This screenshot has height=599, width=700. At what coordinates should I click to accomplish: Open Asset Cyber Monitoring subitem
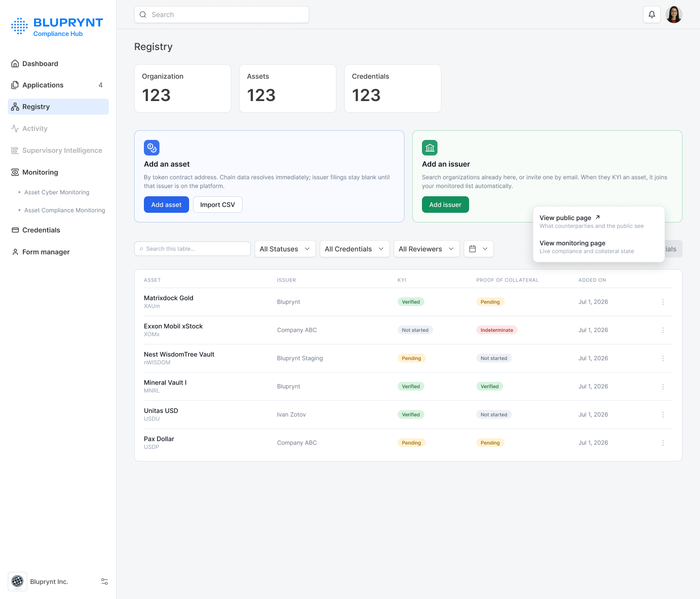57,192
